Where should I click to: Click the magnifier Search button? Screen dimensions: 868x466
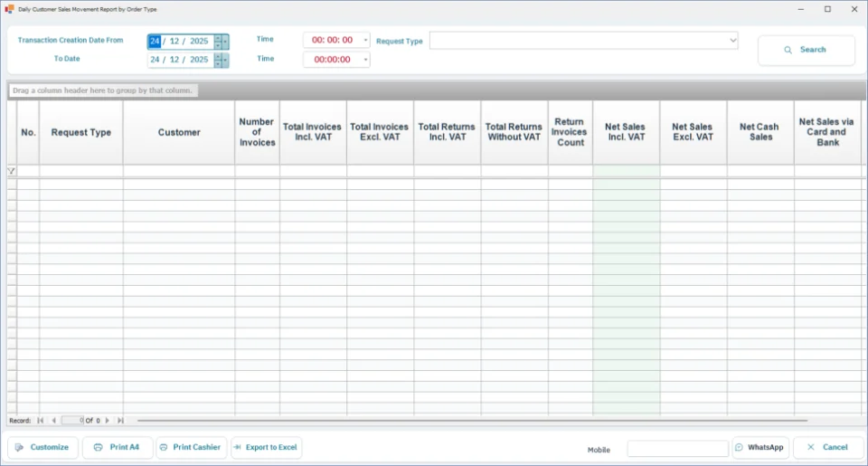[x=806, y=50]
